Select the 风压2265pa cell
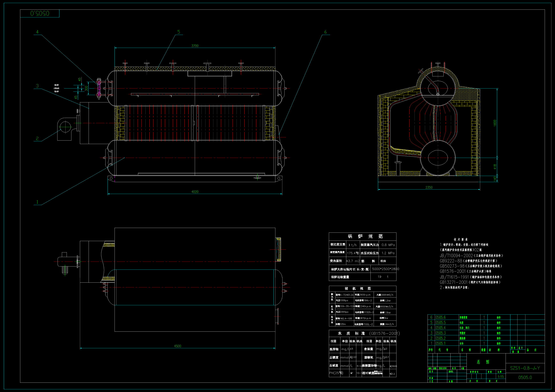 pos(342,312)
